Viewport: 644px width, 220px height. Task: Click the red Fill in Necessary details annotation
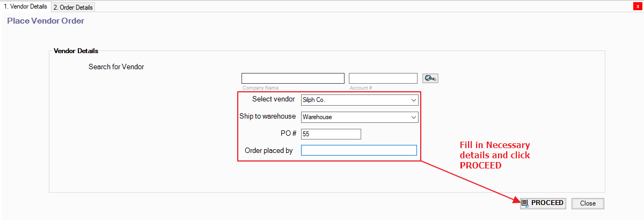(x=495, y=155)
